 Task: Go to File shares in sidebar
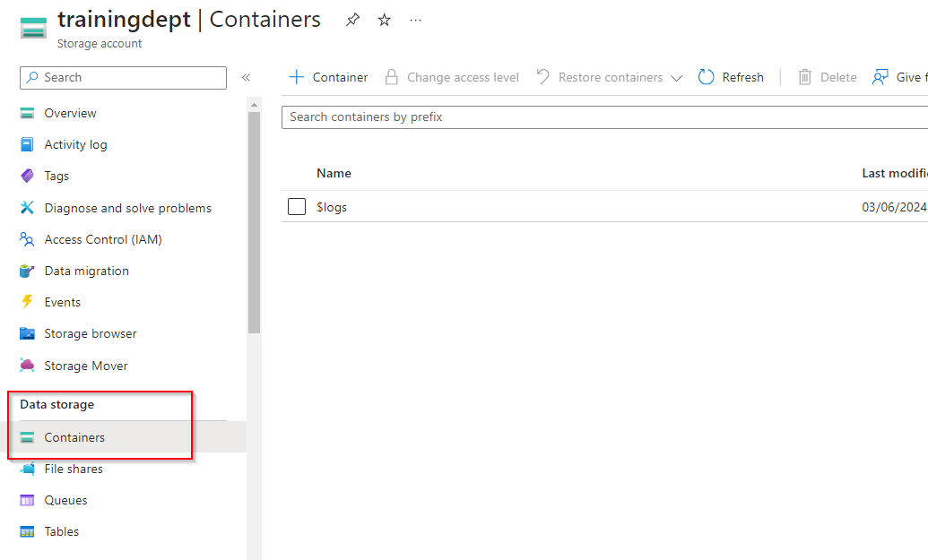coord(74,469)
